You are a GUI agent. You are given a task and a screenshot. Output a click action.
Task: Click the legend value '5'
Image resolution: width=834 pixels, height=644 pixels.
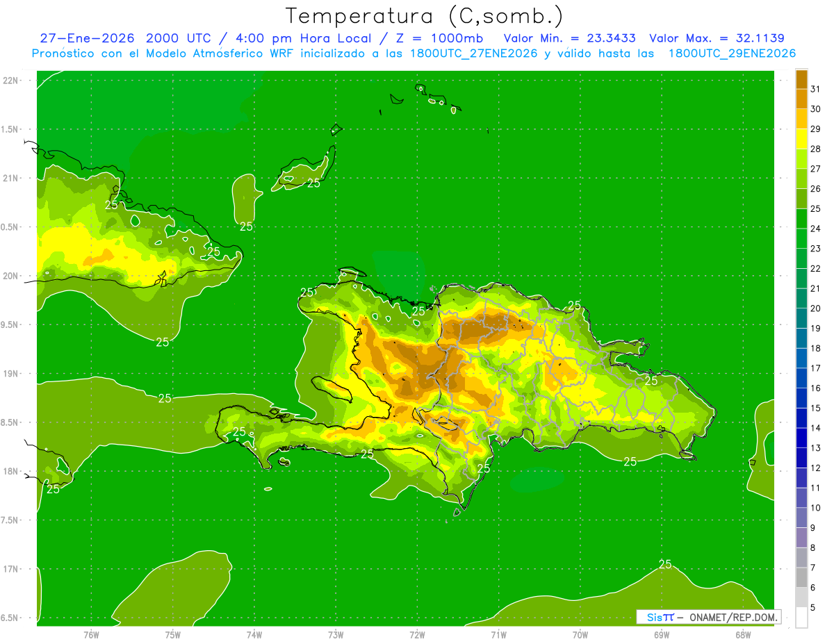tap(813, 608)
